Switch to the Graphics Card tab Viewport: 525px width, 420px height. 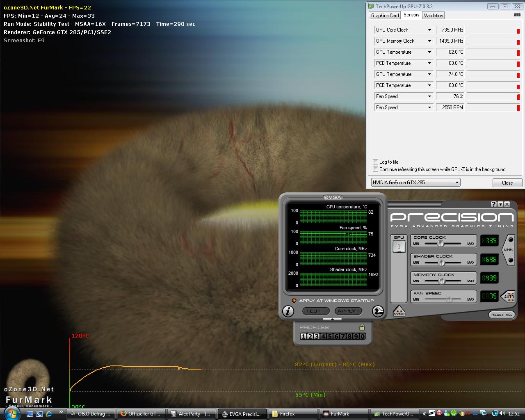(385, 16)
